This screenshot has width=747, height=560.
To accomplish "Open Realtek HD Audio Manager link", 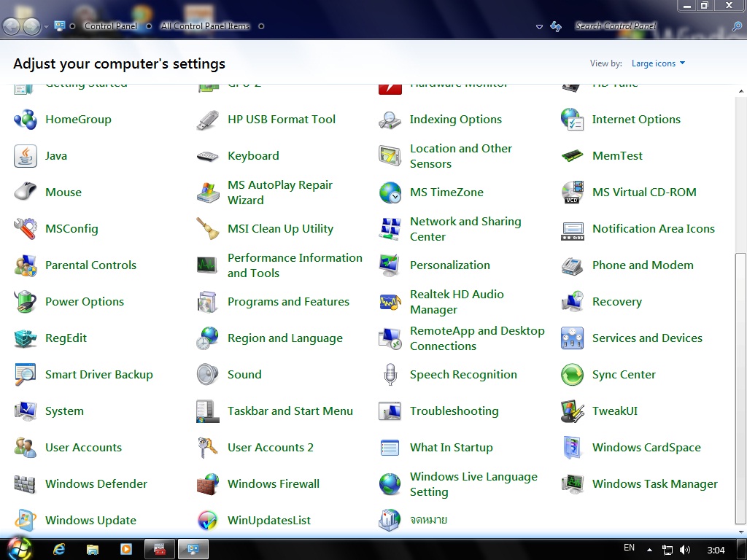I will [x=457, y=301].
